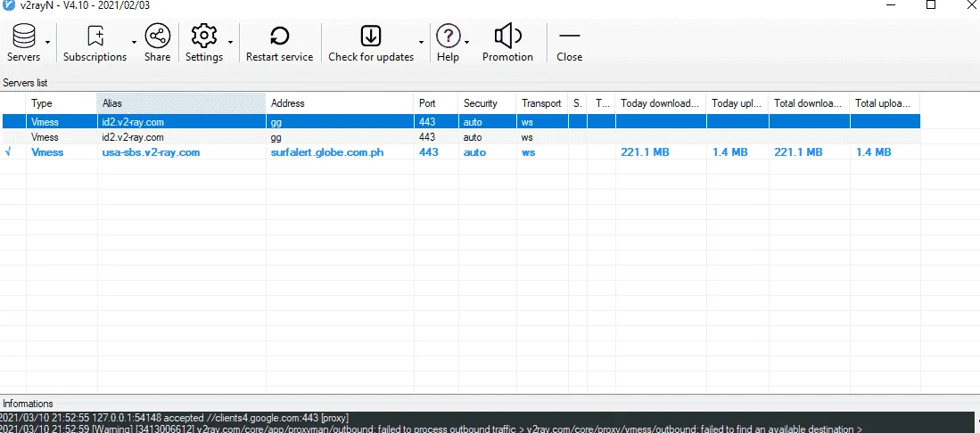Screen dimensions: 980x433
Task: Open the Share toolbar button
Action: (x=157, y=43)
